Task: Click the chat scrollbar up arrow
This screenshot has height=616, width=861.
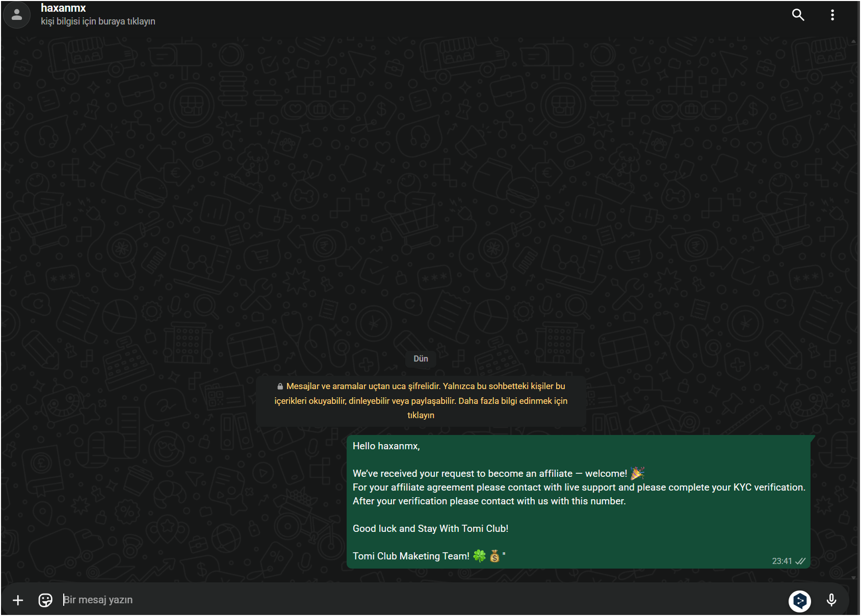Action: click(854, 41)
